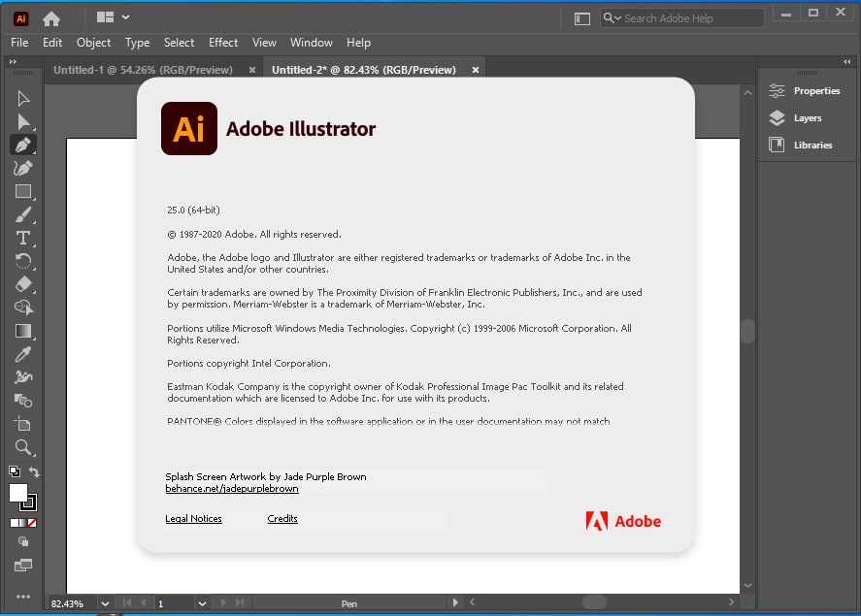Screen dimensions: 861x616
Task: Go to next artboard button
Action: (223, 602)
